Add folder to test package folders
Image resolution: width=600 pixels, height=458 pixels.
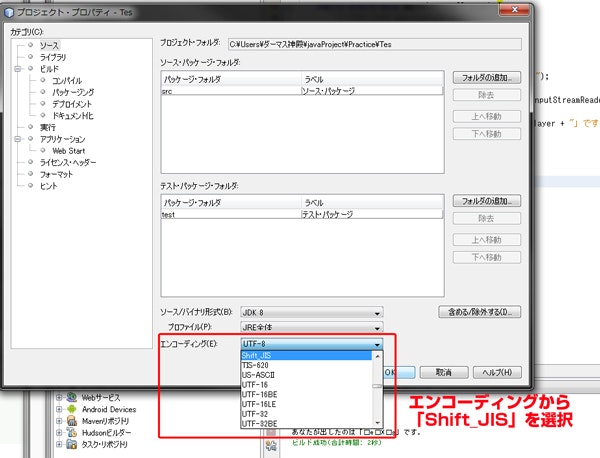tap(487, 201)
